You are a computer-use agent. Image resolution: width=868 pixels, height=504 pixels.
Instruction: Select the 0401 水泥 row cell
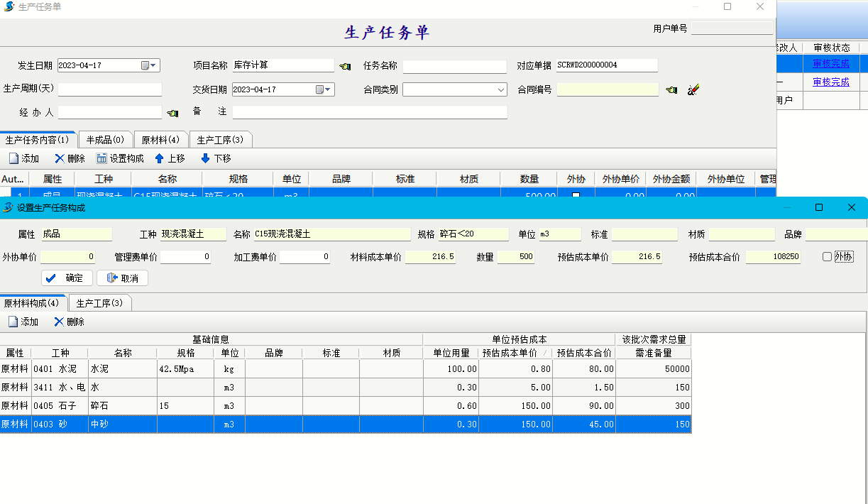[60, 369]
